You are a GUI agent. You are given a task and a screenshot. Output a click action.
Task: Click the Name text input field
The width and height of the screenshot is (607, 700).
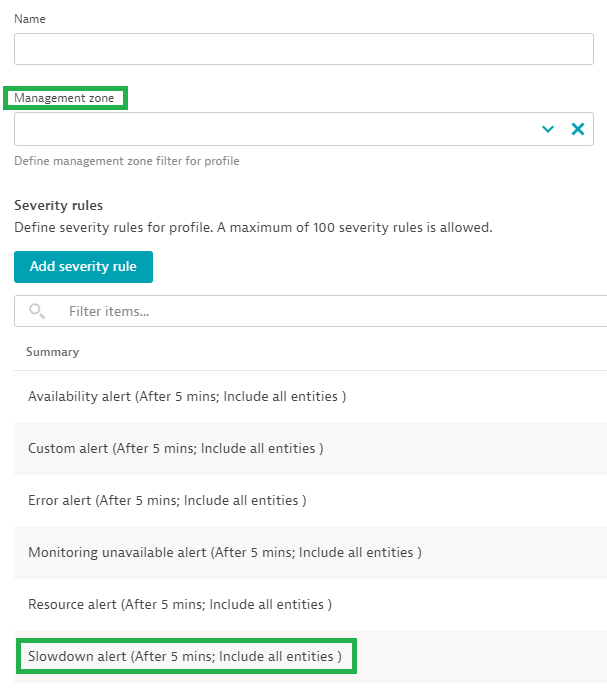click(x=303, y=50)
